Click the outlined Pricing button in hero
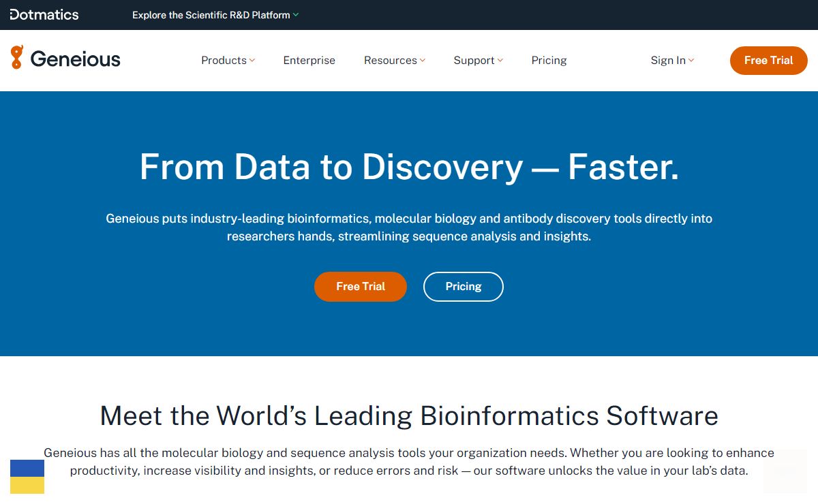The height and width of the screenshot is (504, 818). click(464, 287)
